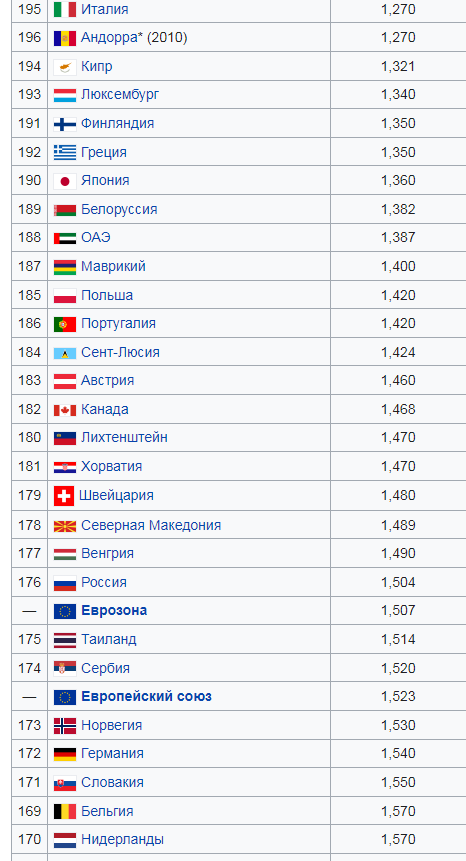Go to the Португалия article
The height and width of the screenshot is (861, 466).
pos(119,324)
